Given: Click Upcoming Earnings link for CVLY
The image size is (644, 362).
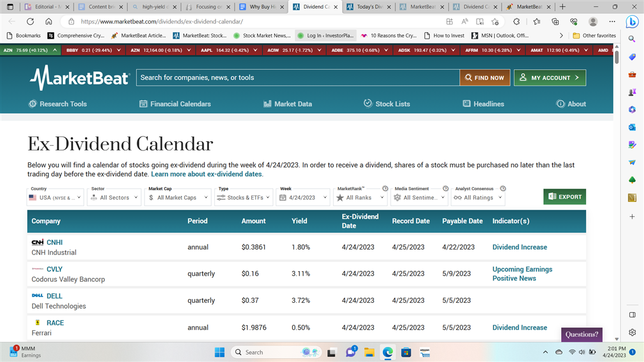Looking at the screenshot, I should coord(522,269).
